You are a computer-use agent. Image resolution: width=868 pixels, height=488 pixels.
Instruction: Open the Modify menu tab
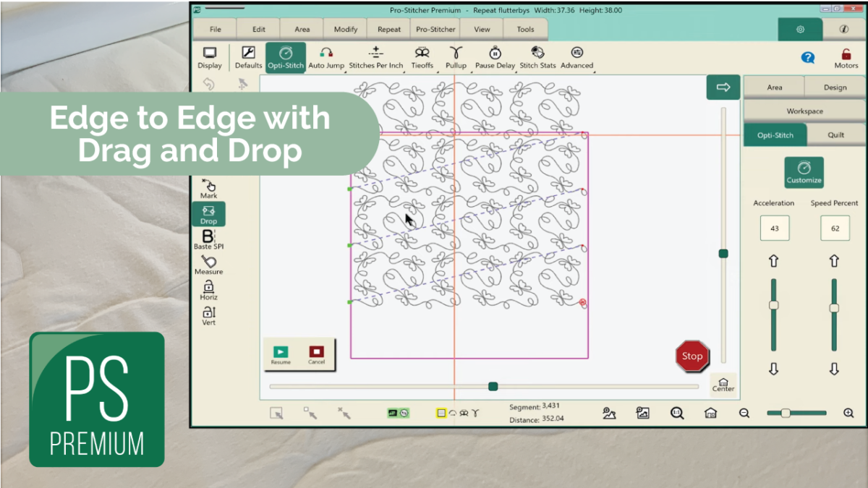tap(346, 30)
